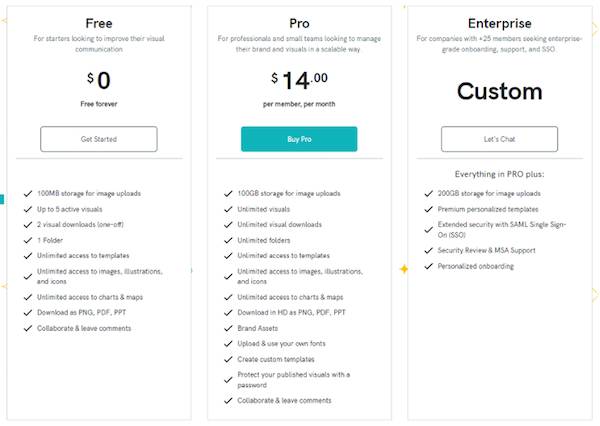The height and width of the screenshot is (426, 600).
Task: Click checkmark next to Up to 5 active visuals
Action: (x=28, y=208)
